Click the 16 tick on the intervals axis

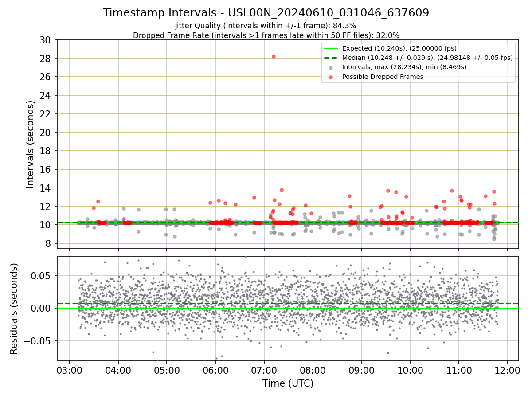45,169
